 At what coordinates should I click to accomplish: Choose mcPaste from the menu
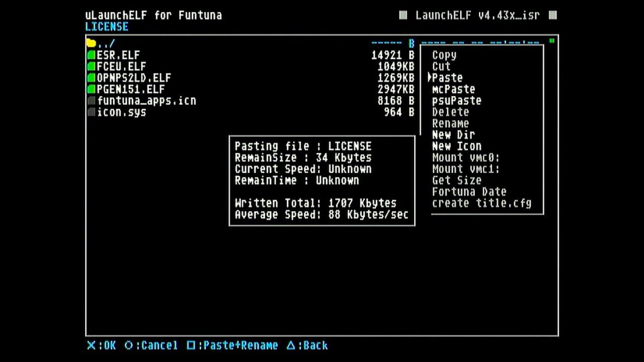453,89
